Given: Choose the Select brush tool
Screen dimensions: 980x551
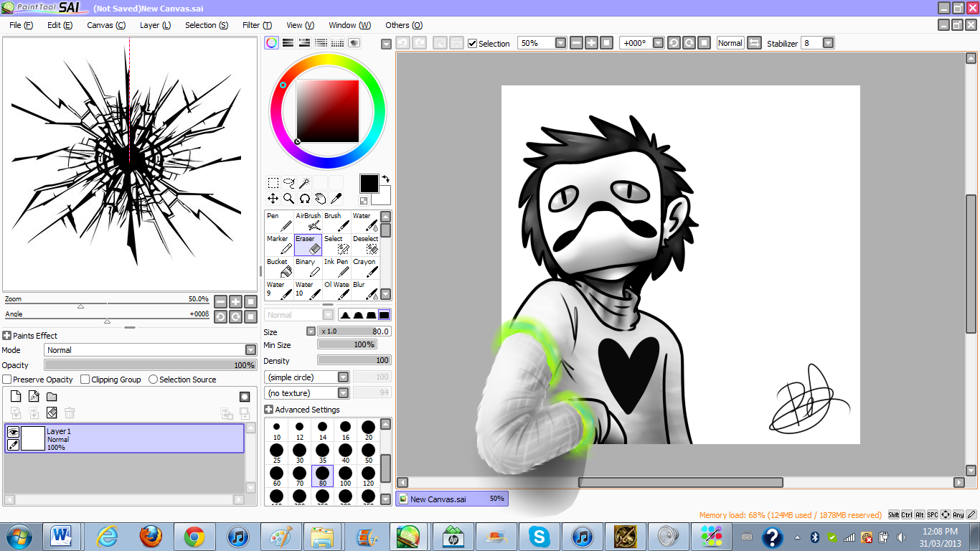Looking at the screenshot, I should (336, 245).
